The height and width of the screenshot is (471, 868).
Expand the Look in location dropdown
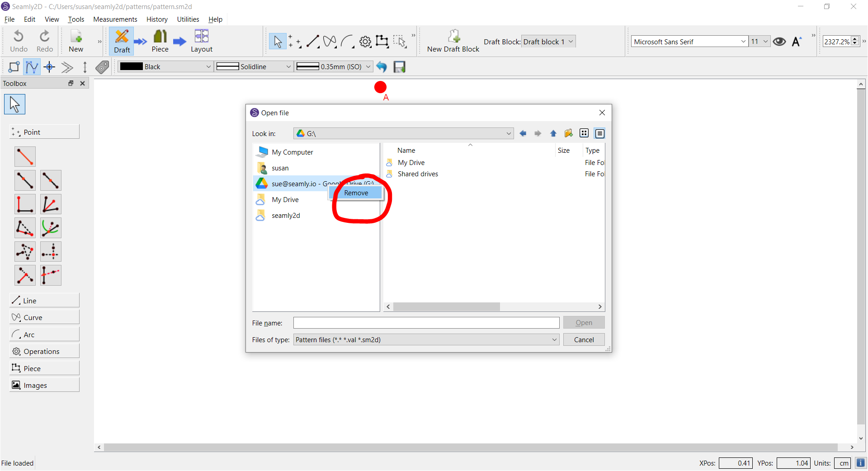click(x=508, y=133)
